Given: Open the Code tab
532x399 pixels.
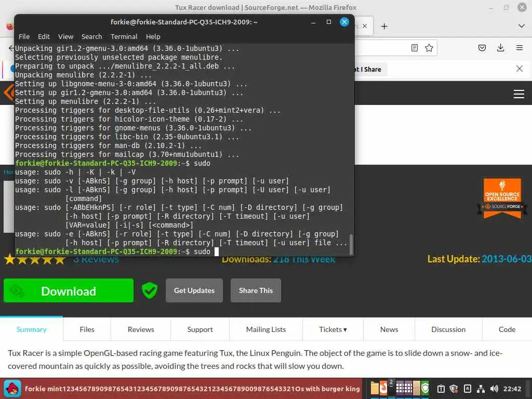Looking at the screenshot, I should (507, 329).
